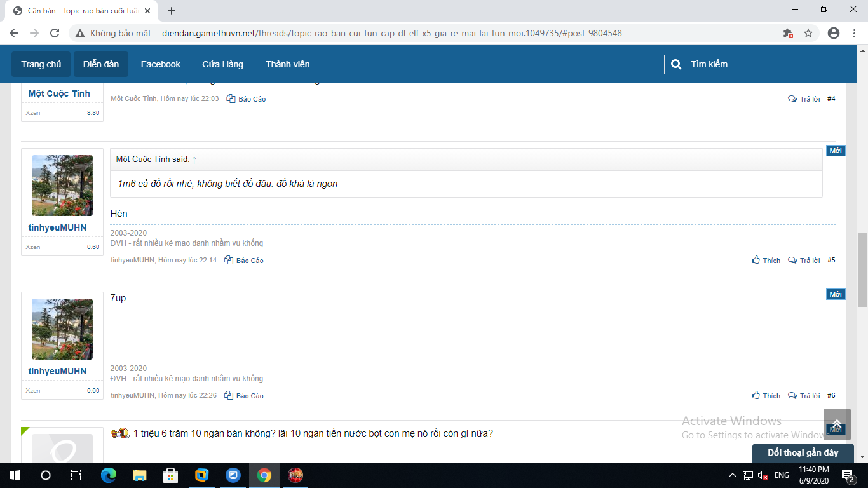This screenshot has width=868, height=488.
Task: Open Microsoft Edge from taskbar
Action: click(x=109, y=475)
